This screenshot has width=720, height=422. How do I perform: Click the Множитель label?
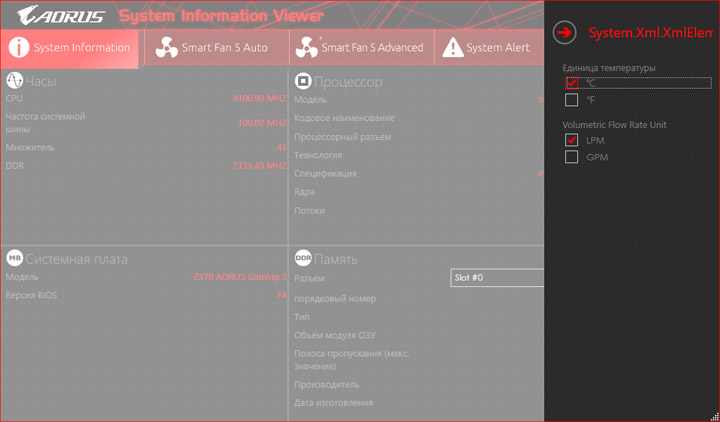tap(30, 148)
